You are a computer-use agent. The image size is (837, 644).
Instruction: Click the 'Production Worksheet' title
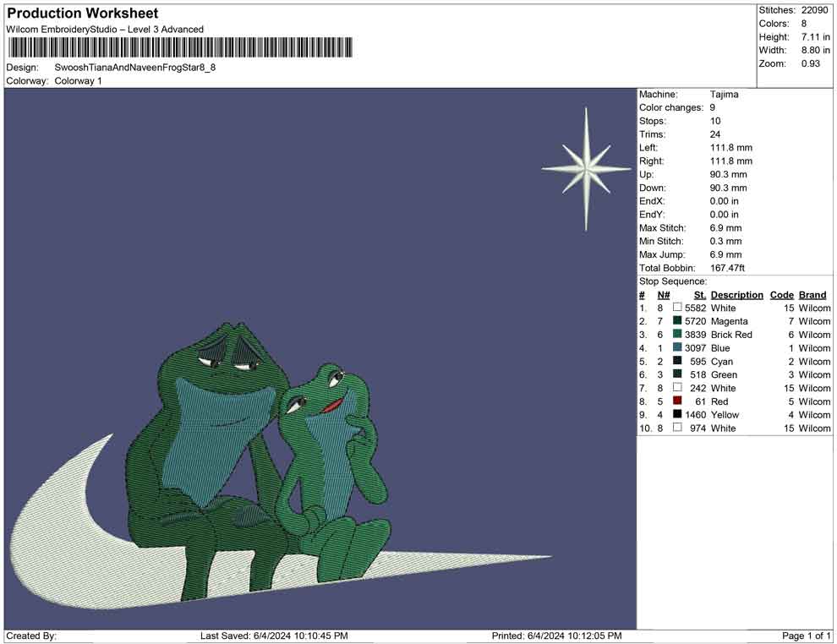pyautogui.click(x=83, y=14)
